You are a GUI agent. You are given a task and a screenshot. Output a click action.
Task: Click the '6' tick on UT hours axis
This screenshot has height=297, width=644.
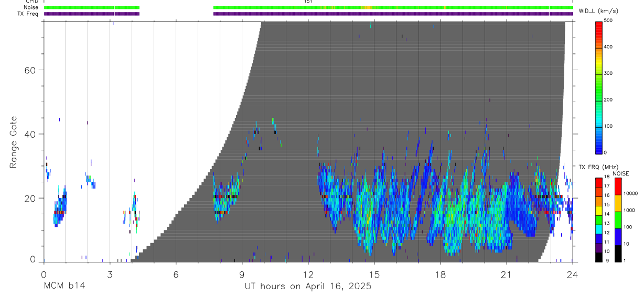(x=176, y=274)
